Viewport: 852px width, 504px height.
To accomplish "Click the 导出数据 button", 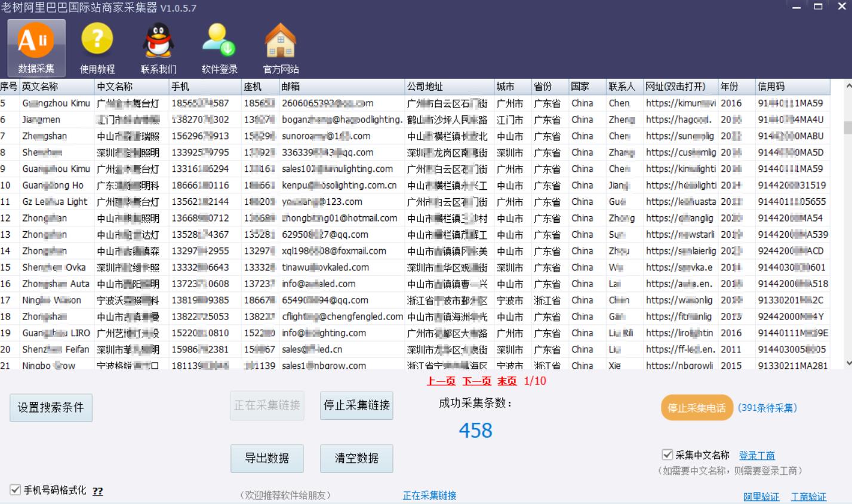I will coord(267,458).
